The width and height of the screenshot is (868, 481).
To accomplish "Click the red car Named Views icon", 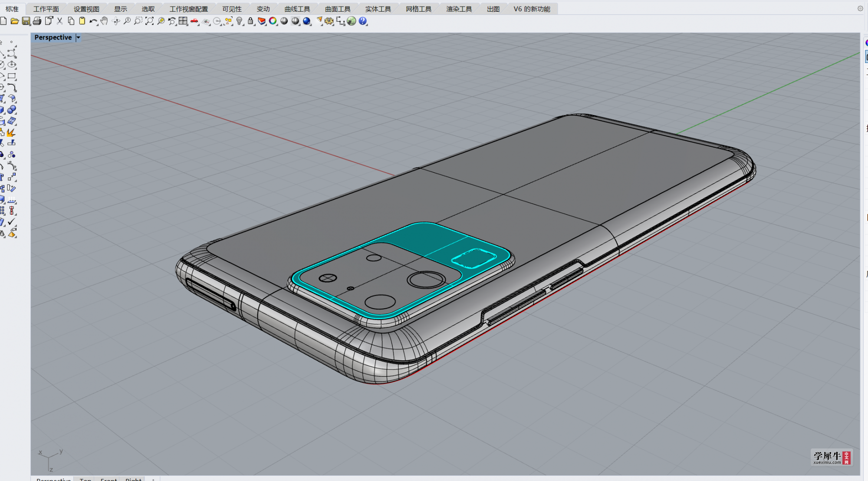I will [x=194, y=21].
